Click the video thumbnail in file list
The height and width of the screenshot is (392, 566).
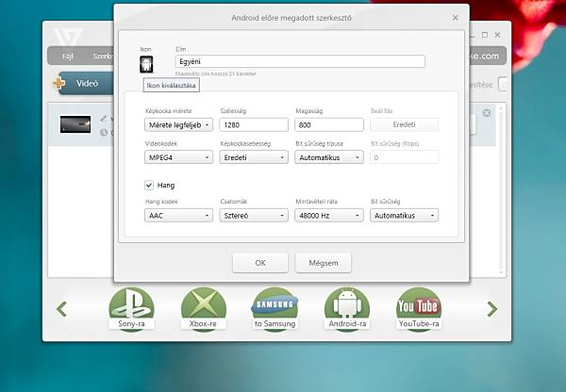(x=75, y=124)
